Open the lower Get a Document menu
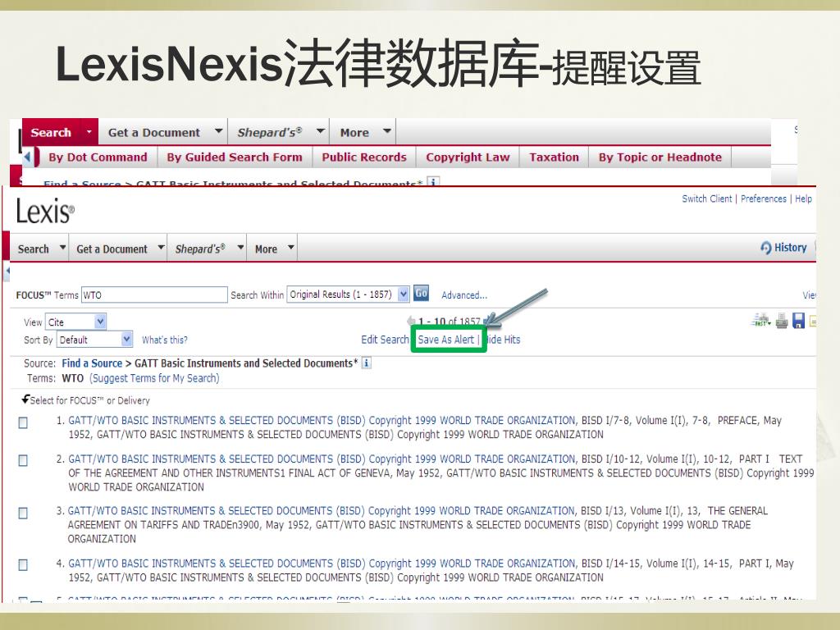The width and height of the screenshot is (840, 630). pyautogui.click(x=112, y=249)
